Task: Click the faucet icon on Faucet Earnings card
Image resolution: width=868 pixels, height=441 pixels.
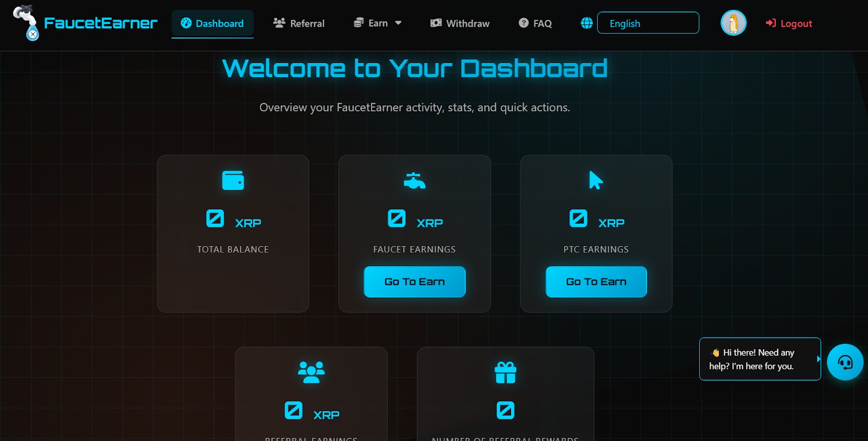Action: click(x=414, y=180)
